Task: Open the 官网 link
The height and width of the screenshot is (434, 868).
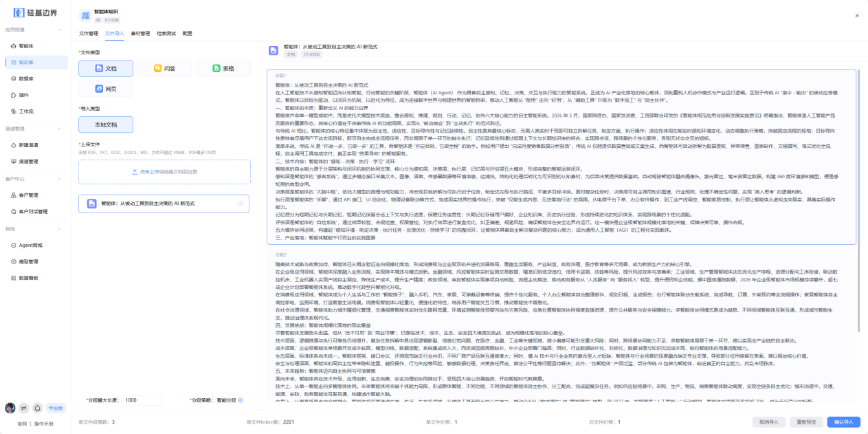Action: tap(23, 424)
